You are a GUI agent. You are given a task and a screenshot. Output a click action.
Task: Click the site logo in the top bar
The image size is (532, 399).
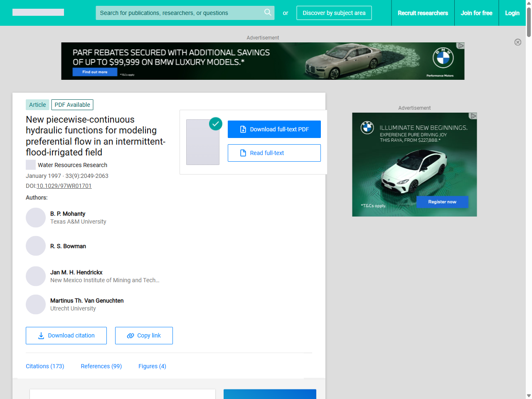pyautogui.click(x=38, y=12)
